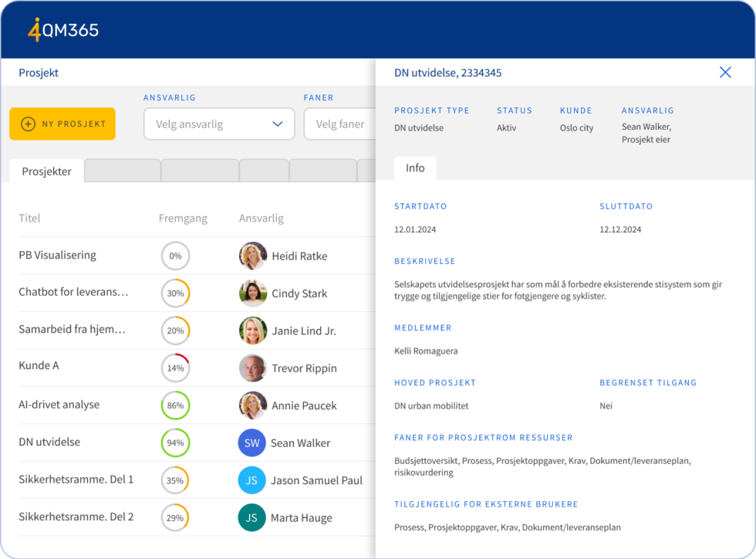Close the DN utvidelse details panel
Screen dimensions: 756x559
(725, 73)
